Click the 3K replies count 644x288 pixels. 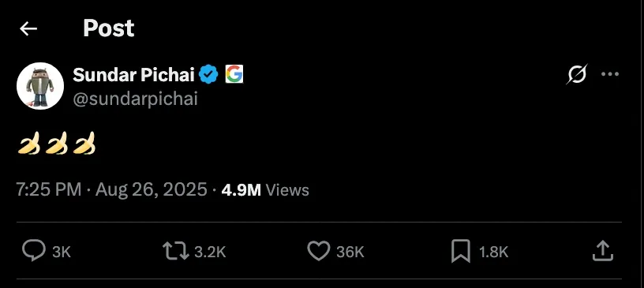[62, 252]
